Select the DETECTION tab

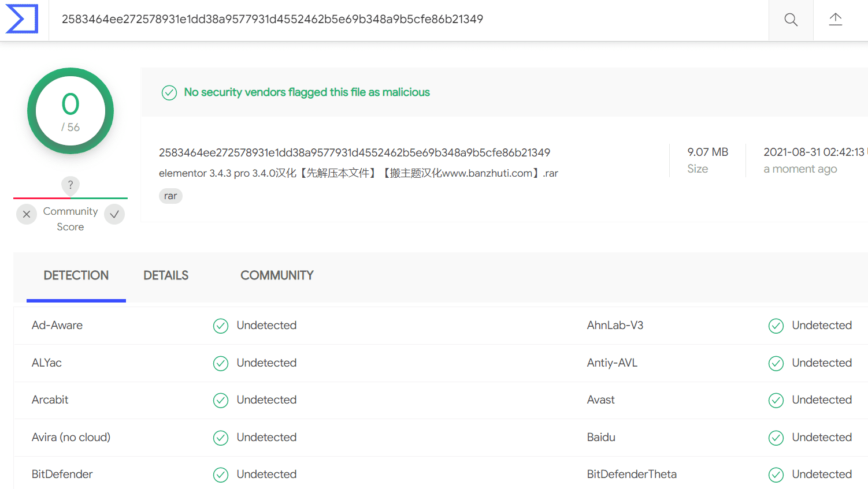pos(76,275)
